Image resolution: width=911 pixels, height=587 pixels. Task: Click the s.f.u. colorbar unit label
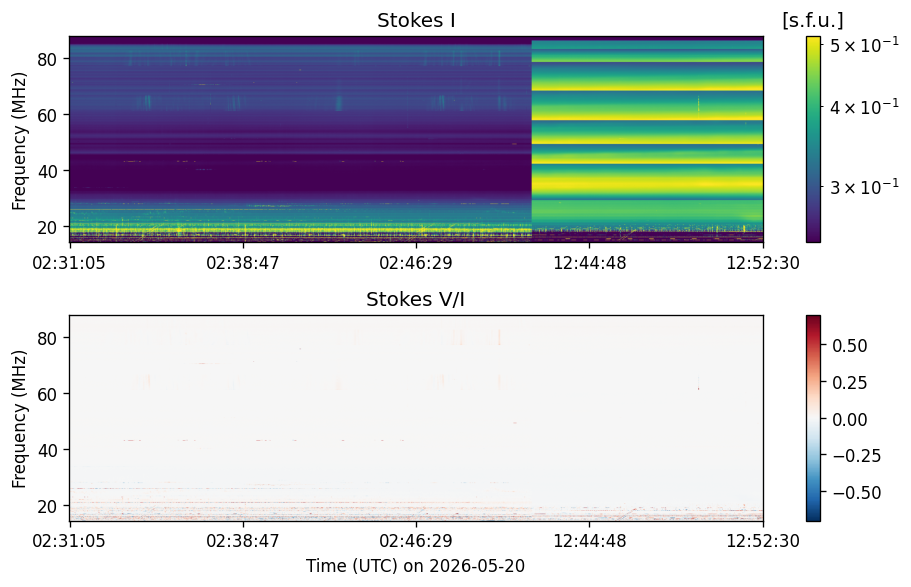812,20
